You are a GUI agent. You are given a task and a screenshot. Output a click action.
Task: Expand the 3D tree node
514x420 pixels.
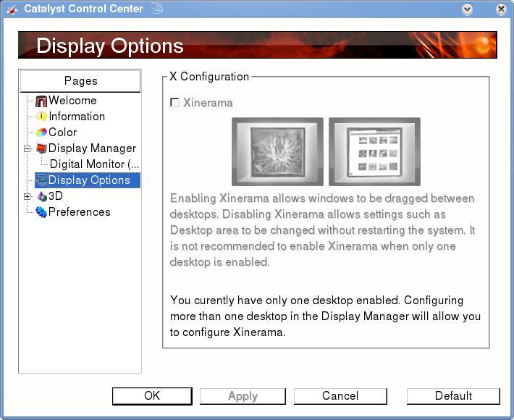pos(28,196)
